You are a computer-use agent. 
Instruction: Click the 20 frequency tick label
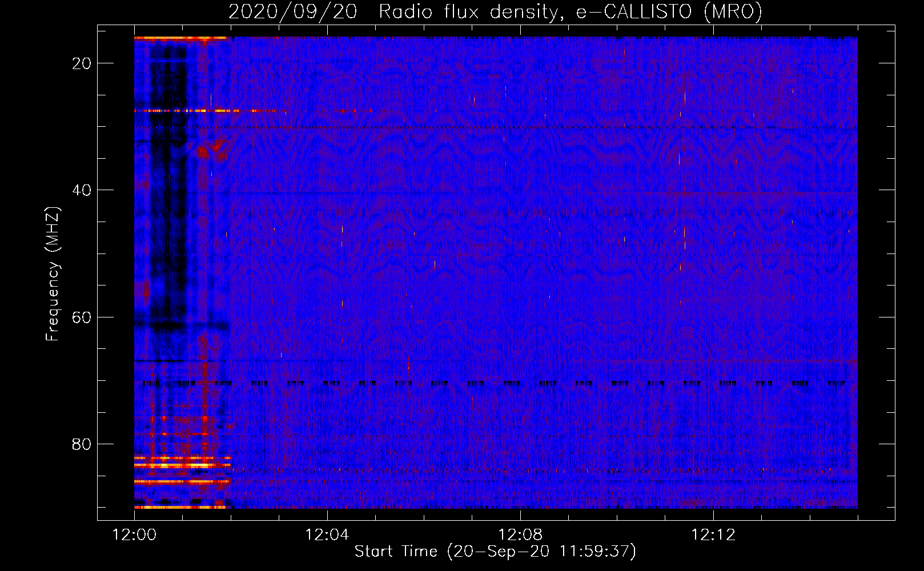[82, 63]
